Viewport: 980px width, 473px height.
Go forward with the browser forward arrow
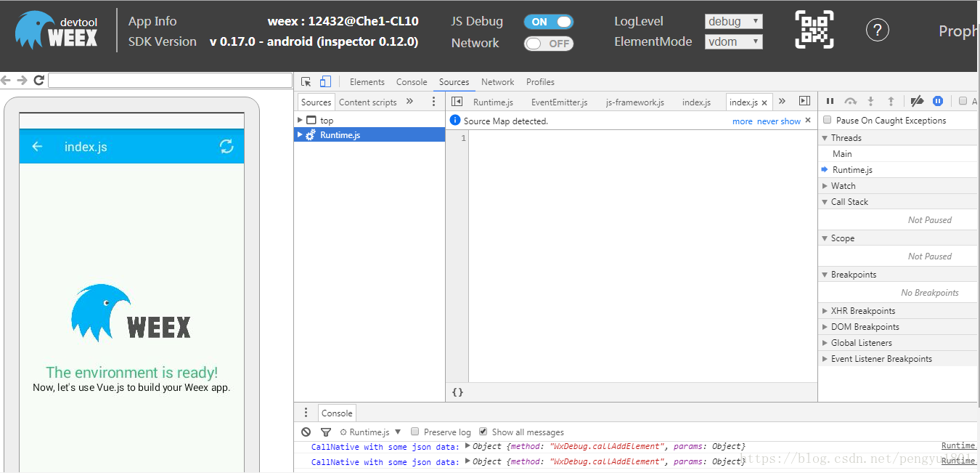point(23,81)
